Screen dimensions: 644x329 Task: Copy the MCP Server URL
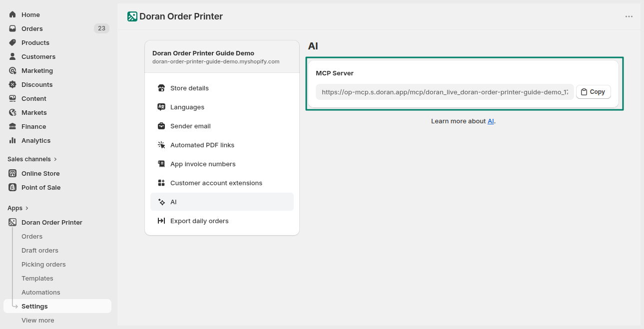pos(594,92)
